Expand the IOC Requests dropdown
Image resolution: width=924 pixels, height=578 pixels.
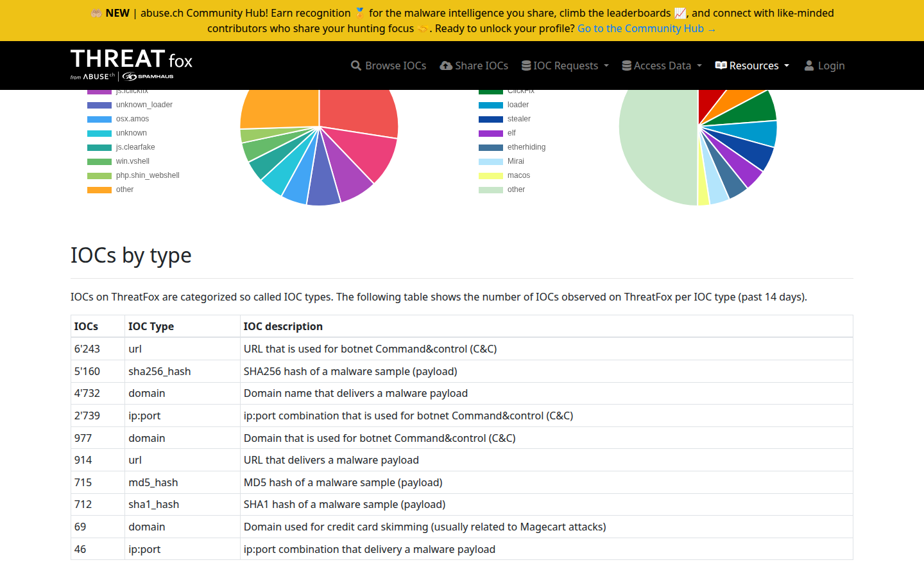(565, 66)
